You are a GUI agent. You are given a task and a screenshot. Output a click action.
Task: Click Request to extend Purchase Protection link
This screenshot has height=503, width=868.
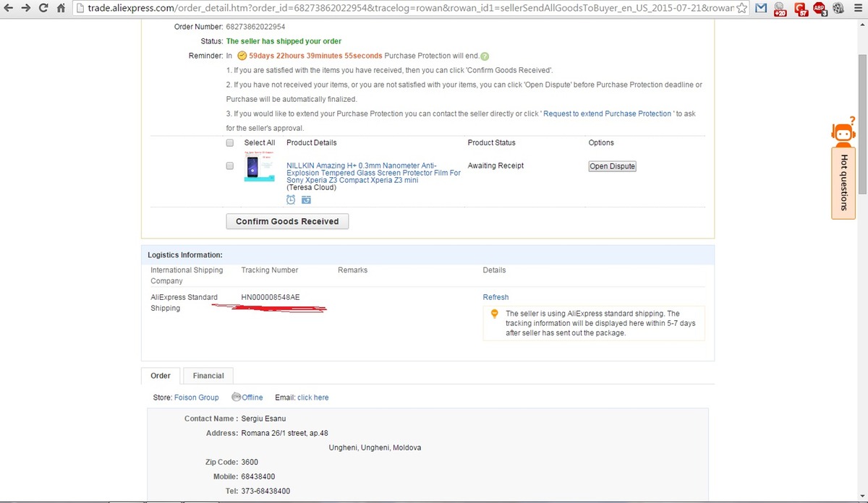[x=608, y=113]
